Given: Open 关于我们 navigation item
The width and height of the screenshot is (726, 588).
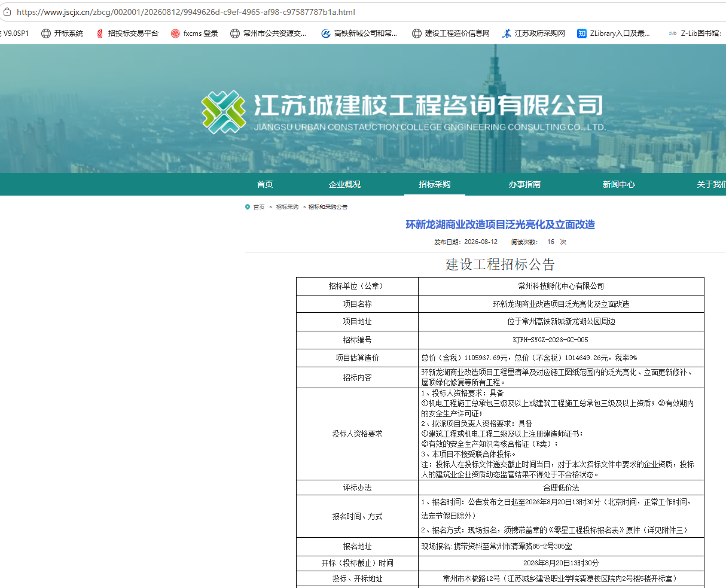Looking at the screenshot, I should pos(712,184).
